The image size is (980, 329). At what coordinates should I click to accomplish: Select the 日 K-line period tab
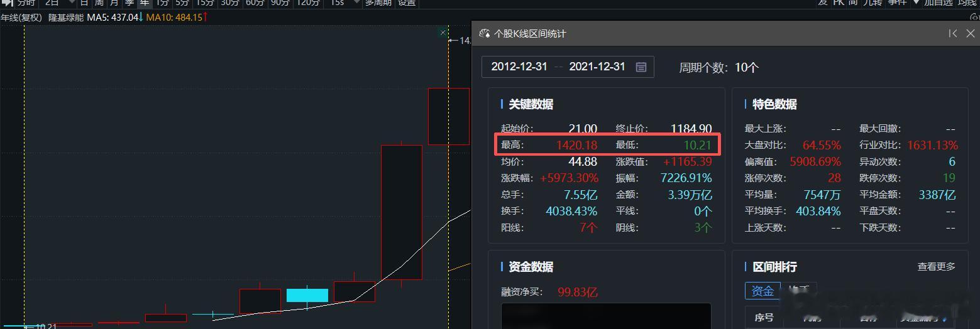coord(84,3)
